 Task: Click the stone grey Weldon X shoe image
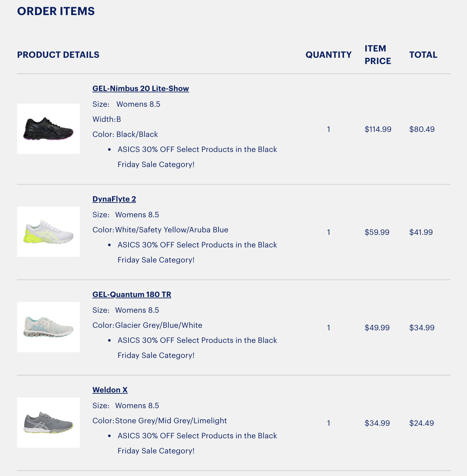pyautogui.click(x=48, y=423)
